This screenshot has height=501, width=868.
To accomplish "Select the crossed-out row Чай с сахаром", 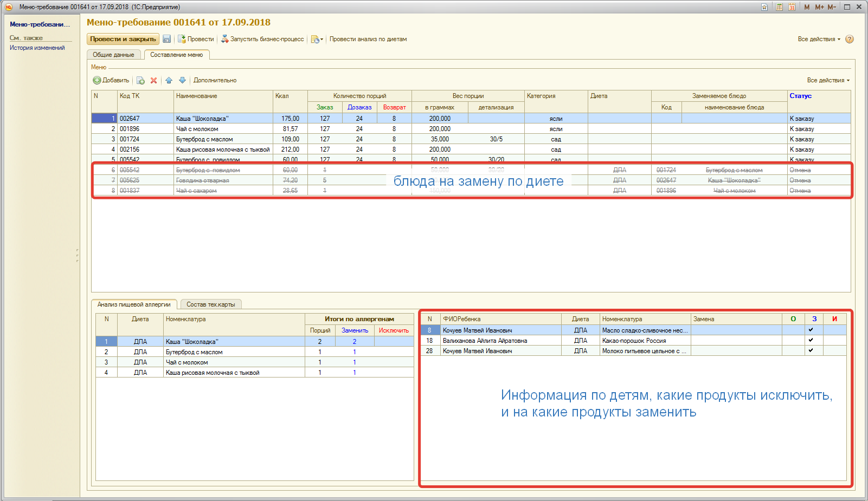I will tap(471, 191).
